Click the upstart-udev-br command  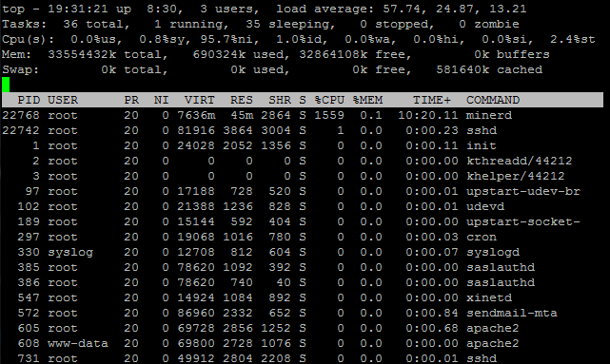pyautogui.click(x=523, y=192)
